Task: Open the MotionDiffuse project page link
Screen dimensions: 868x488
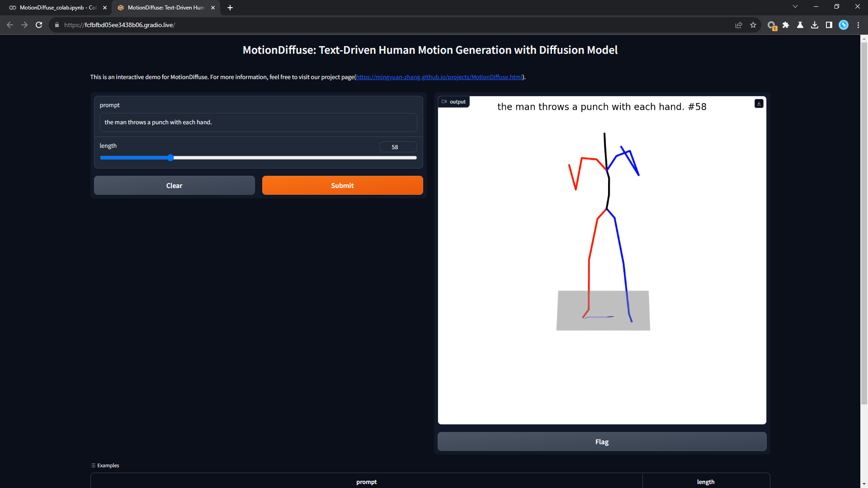Action: click(x=439, y=77)
